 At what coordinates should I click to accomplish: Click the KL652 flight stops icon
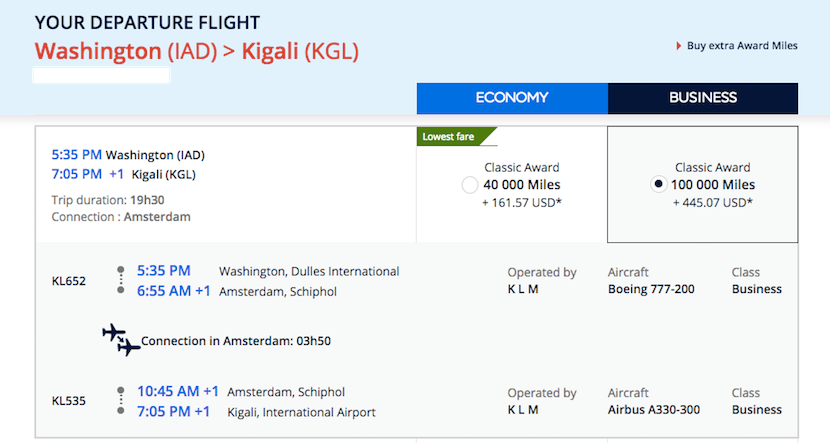pyautogui.click(x=121, y=280)
